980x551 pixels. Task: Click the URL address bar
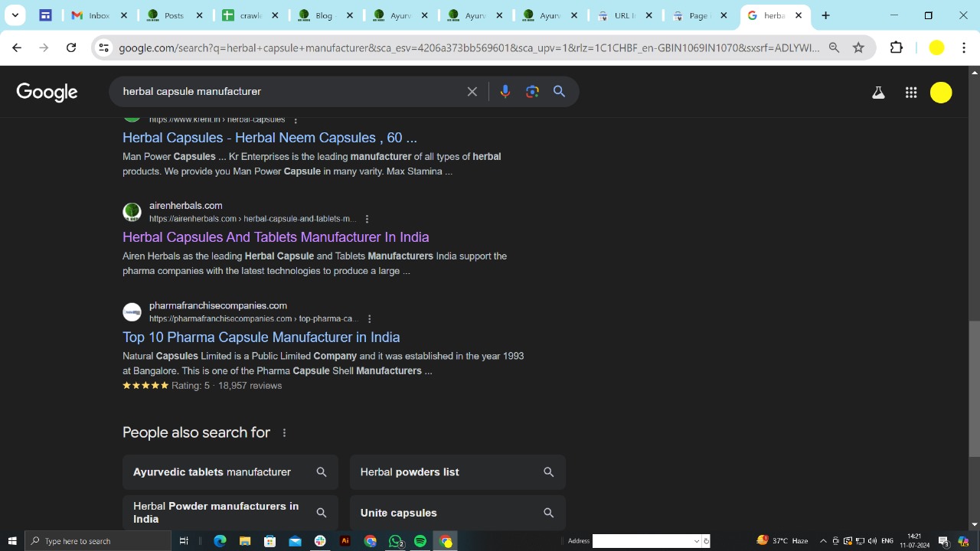(x=469, y=47)
